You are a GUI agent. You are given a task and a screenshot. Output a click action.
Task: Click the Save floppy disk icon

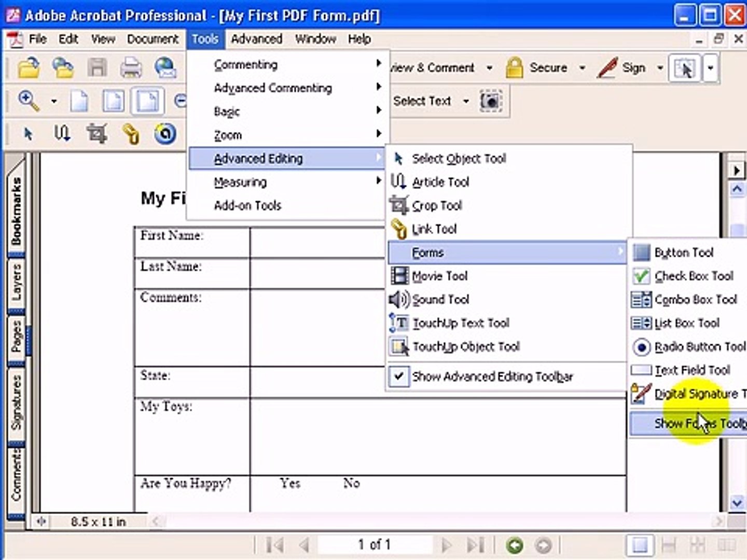[97, 68]
